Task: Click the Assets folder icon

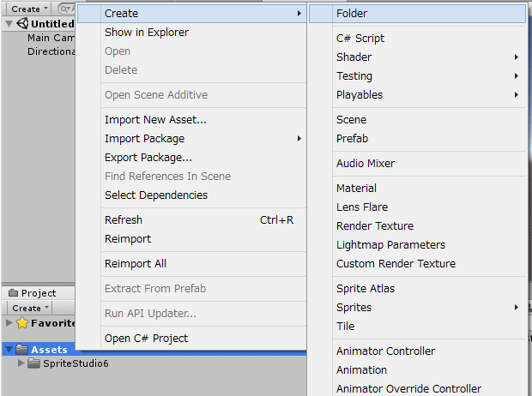Action: (x=22, y=349)
